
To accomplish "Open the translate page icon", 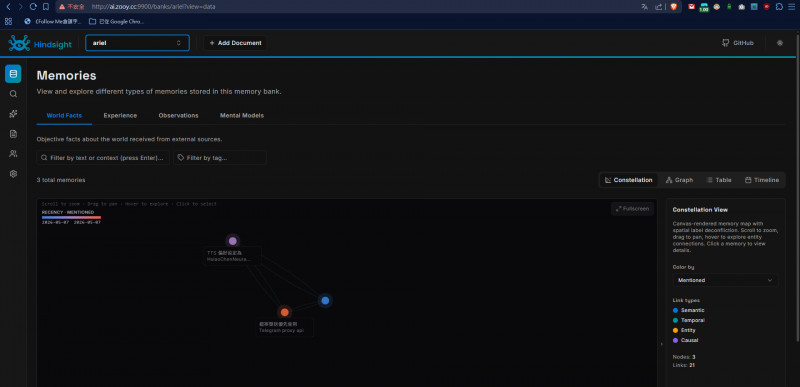I will [644, 7].
